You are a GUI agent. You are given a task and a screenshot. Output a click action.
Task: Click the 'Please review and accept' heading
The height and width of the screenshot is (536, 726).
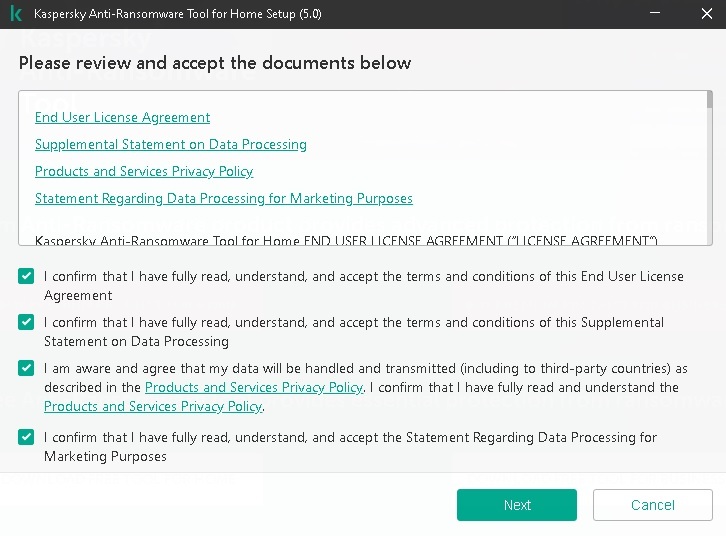click(x=215, y=63)
